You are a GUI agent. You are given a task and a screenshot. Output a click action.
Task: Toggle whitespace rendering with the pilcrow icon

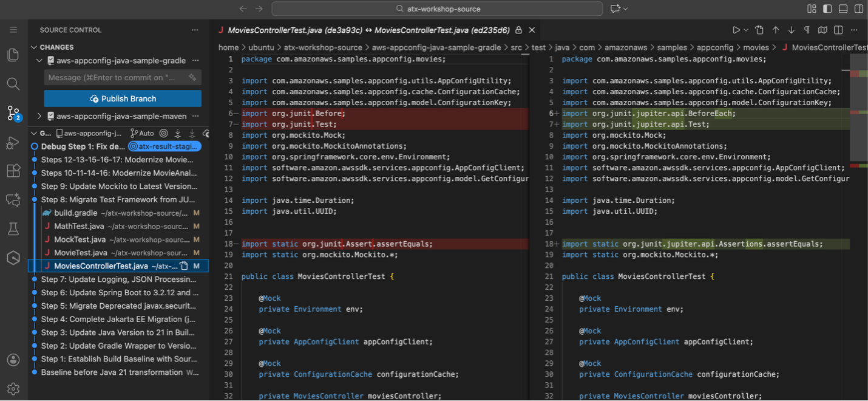[x=807, y=29]
